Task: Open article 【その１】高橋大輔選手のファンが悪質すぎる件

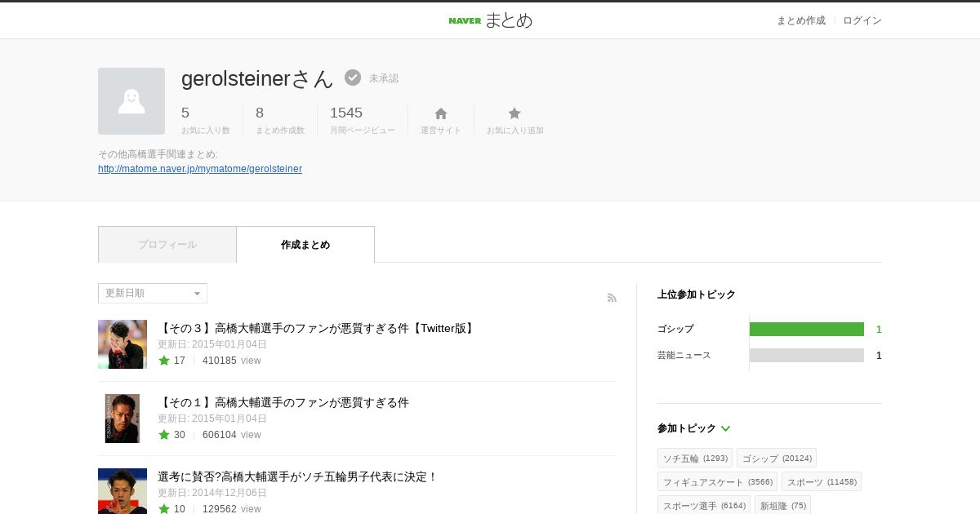Action: pyautogui.click(x=283, y=402)
